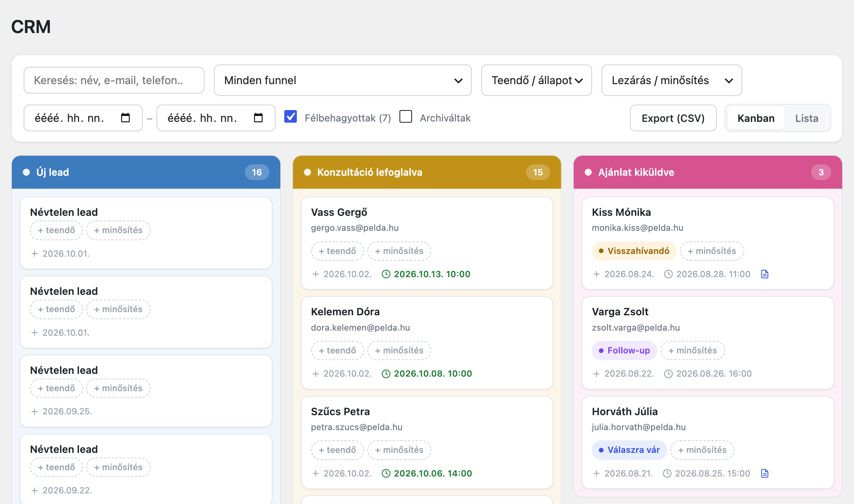Click the start date input field

click(x=83, y=118)
